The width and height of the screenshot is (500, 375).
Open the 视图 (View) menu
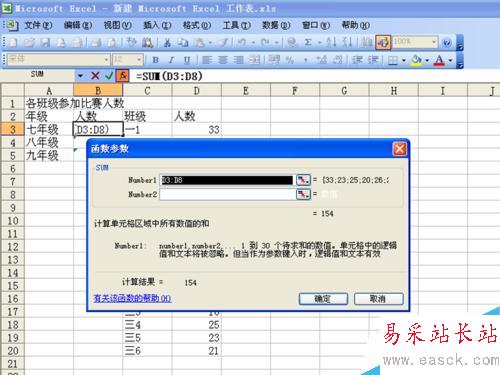click(x=118, y=25)
